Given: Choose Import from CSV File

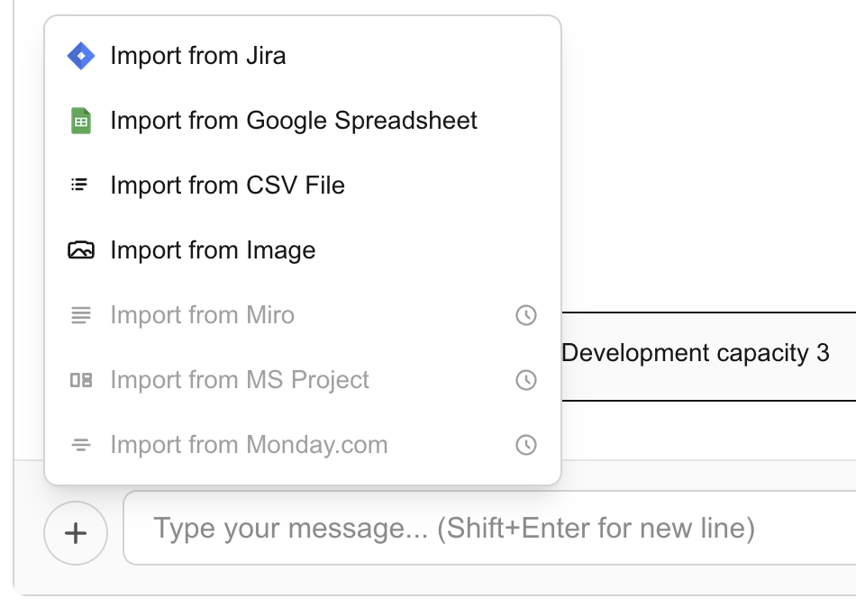Looking at the screenshot, I should [x=227, y=185].
